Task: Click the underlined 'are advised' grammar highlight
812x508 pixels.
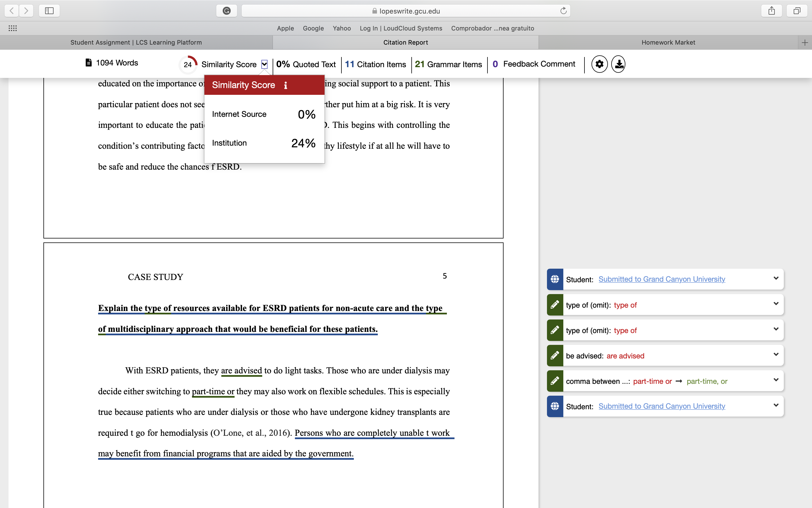Action: (242, 371)
